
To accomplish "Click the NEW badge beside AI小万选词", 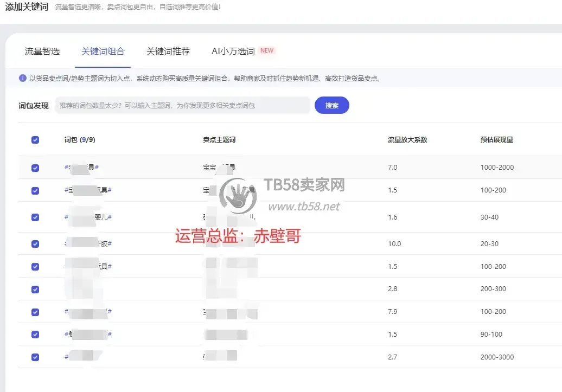I will (267, 50).
